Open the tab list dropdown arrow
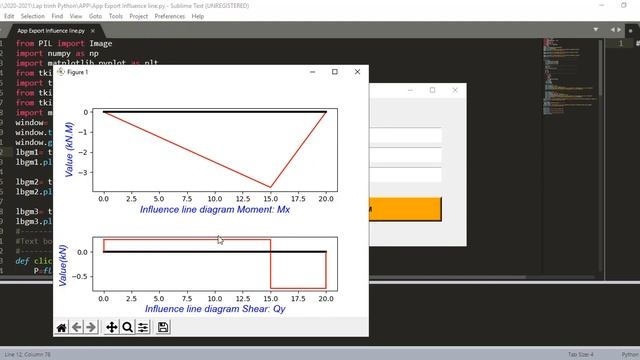Viewport: 640px width, 360px height. 596,29
